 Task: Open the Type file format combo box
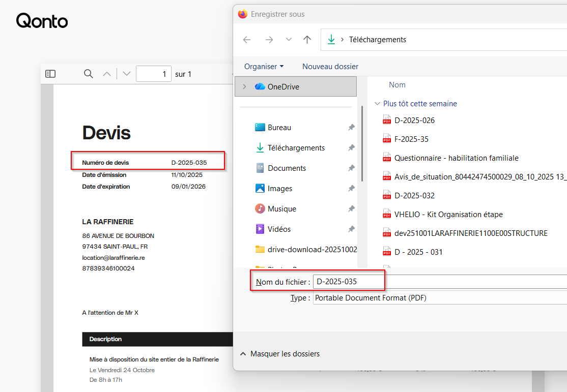[438, 298]
